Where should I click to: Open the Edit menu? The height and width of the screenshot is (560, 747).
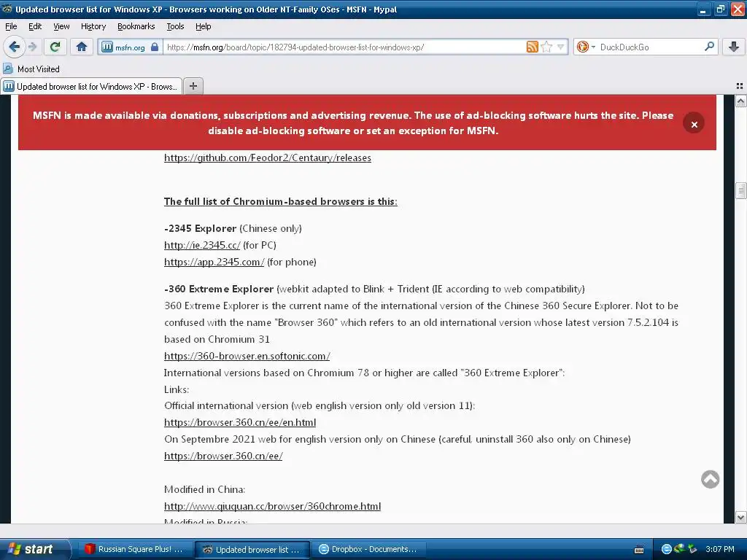click(35, 26)
